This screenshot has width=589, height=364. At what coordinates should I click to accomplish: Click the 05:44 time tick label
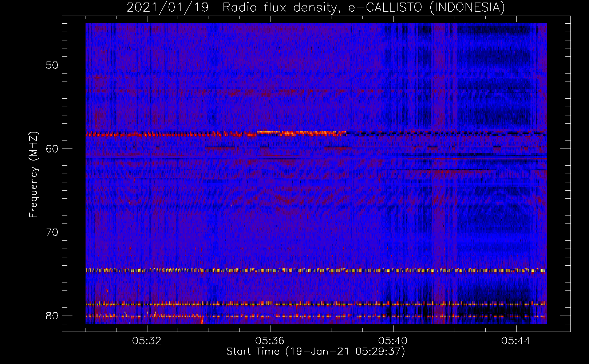click(x=516, y=341)
